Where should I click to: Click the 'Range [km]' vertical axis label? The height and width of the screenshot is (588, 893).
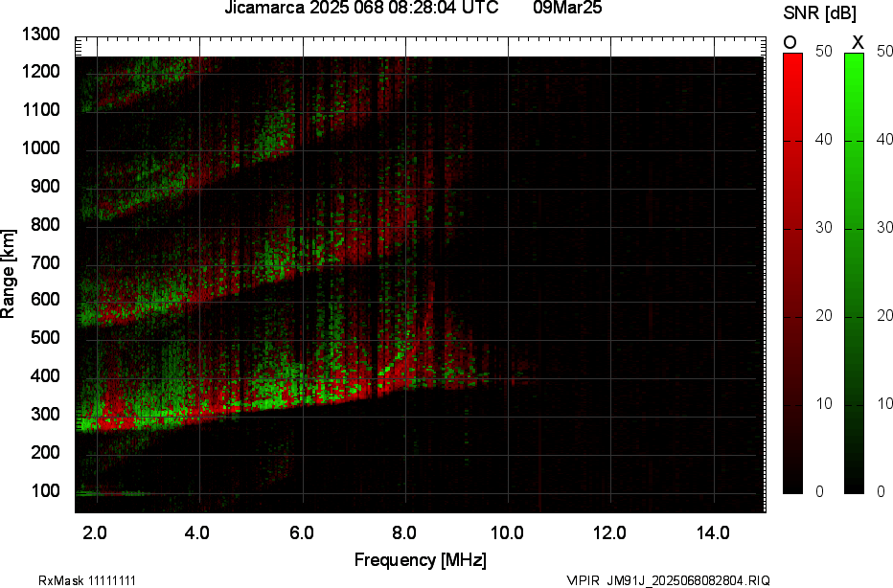(x=8, y=274)
